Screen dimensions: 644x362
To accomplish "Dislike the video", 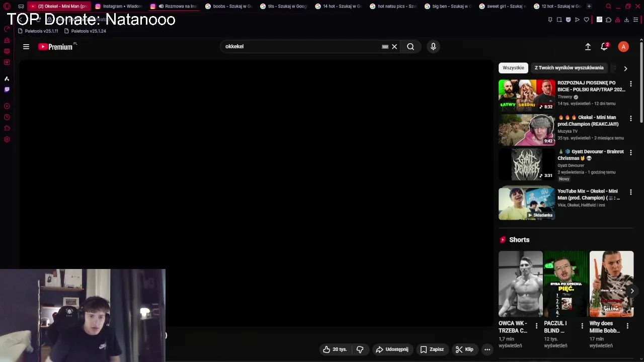I will (360, 349).
